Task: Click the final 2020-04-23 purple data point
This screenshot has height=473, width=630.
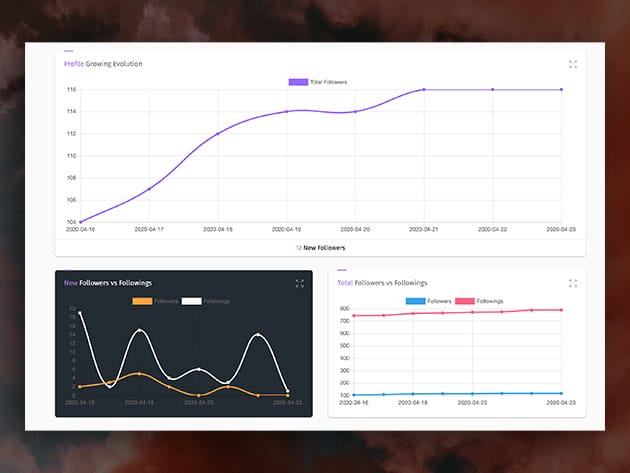Action: pos(561,90)
